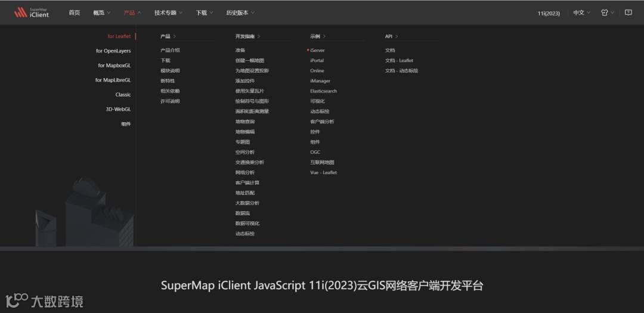Viewport: 644px width, 313px height.
Task: Open the 大数据分析 guide
Action: coord(247,203)
